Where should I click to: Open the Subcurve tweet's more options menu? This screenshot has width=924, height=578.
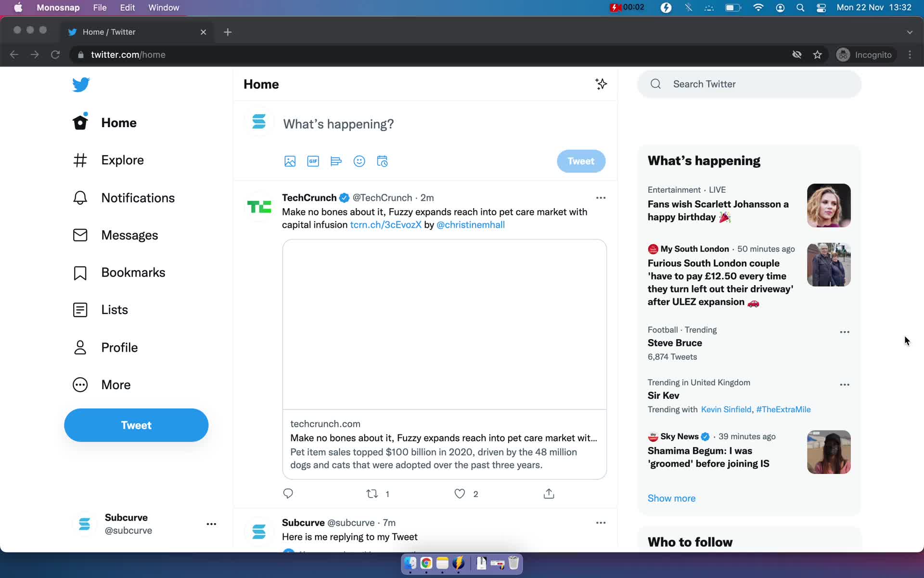pyautogui.click(x=601, y=523)
